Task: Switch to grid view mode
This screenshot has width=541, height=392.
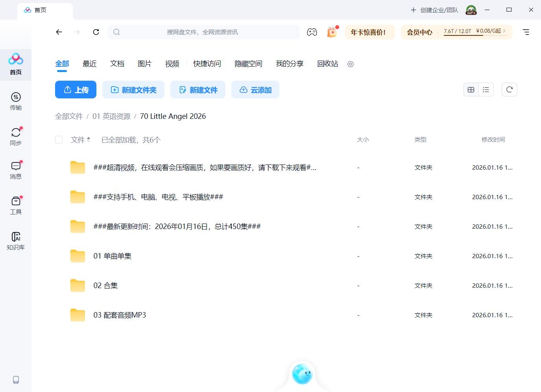Action: pyautogui.click(x=471, y=89)
